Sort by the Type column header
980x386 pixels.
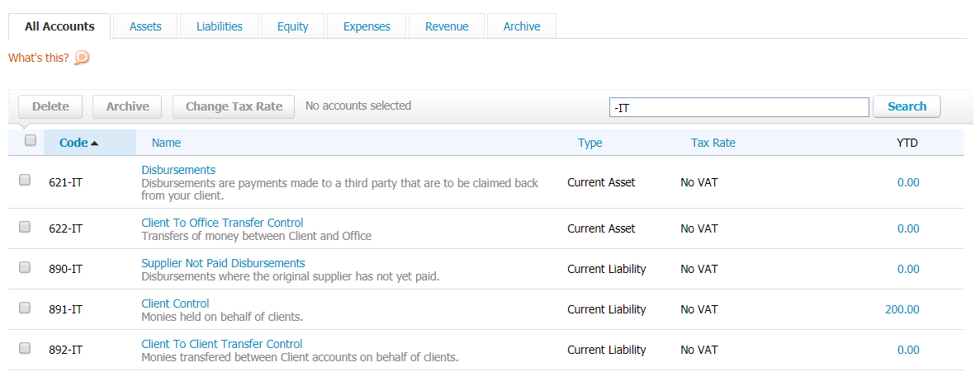coord(590,143)
